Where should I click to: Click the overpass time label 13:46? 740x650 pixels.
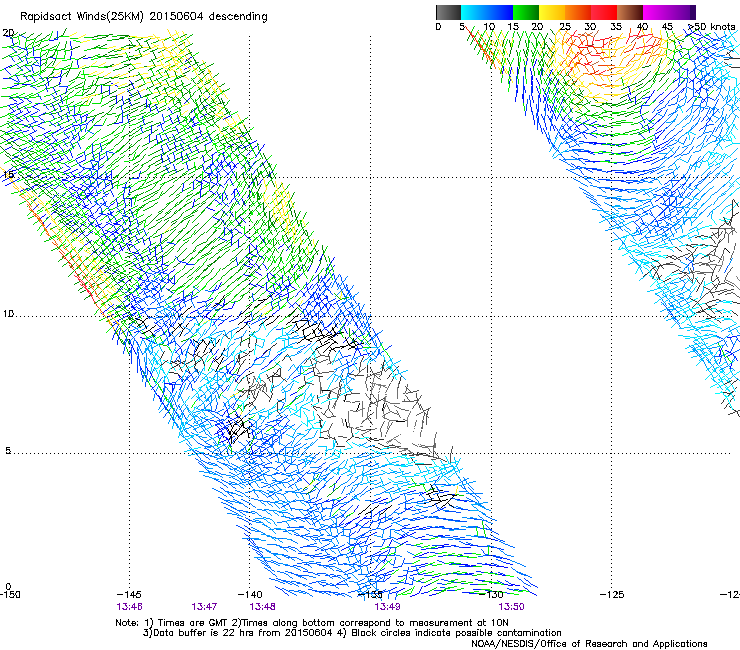click(129, 607)
